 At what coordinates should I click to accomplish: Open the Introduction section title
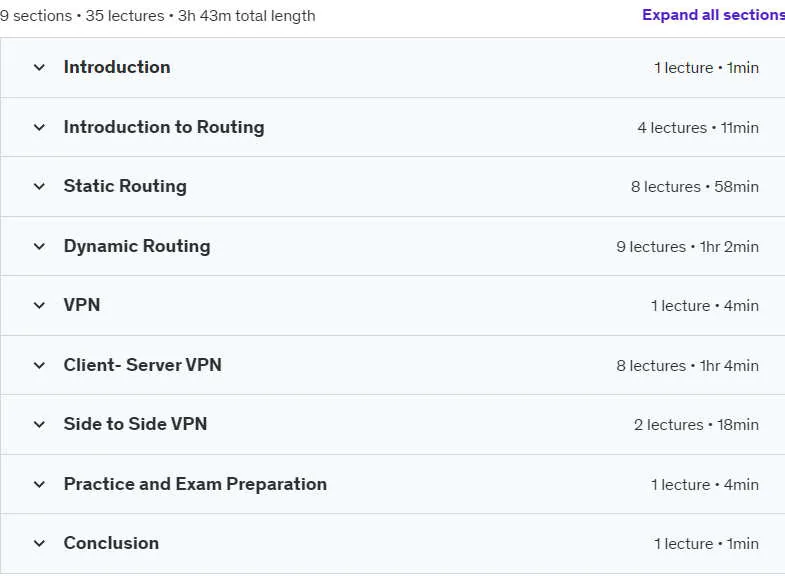pos(117,67)
